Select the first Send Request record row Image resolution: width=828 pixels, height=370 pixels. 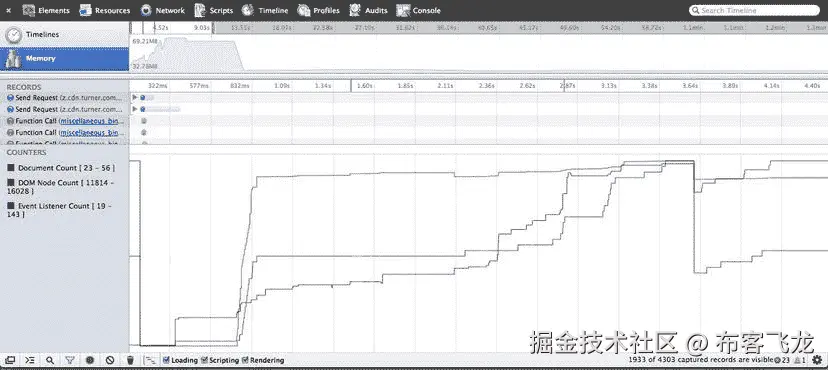(64, 98)
